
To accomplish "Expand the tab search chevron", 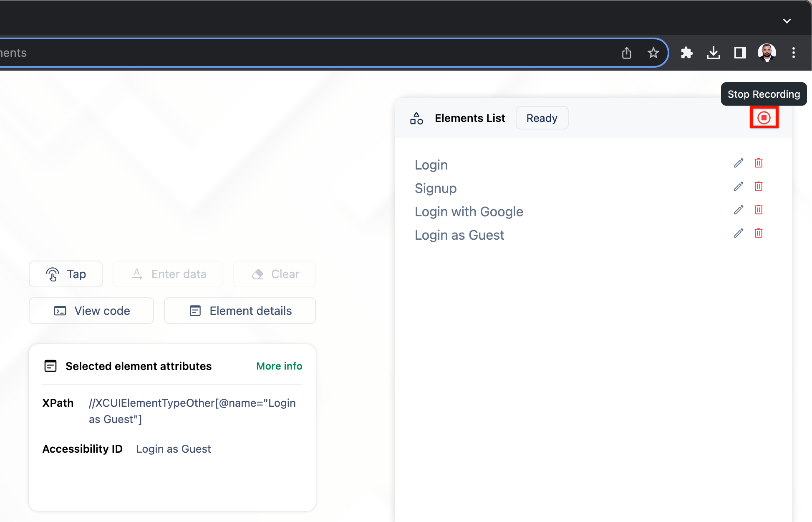I will pyautogui.click(x=787, y=21).
